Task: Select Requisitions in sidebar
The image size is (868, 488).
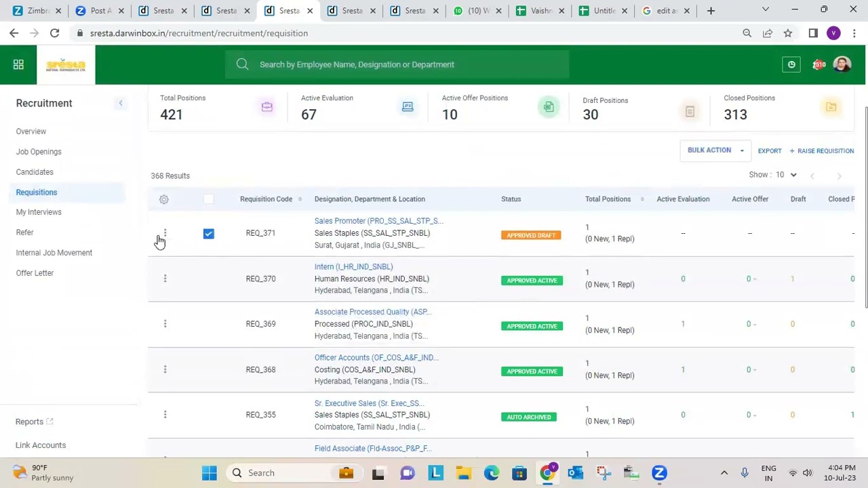Action: click(x=37, y=192)
